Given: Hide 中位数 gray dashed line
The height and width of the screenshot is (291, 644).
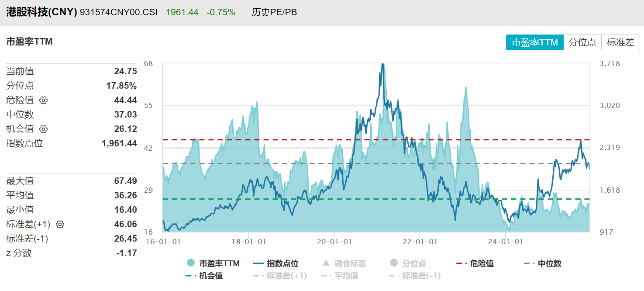Looking at the screenshot, I should tap(543, 263).
